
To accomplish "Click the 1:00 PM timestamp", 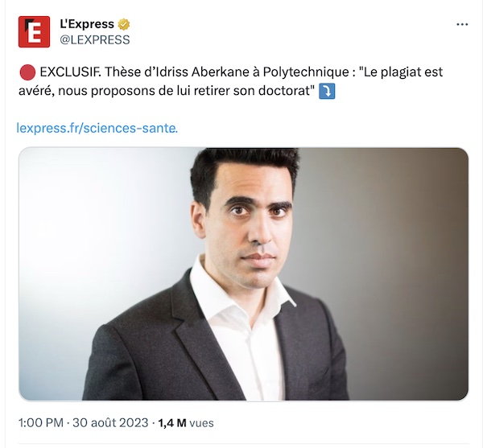I will [41, 423].
